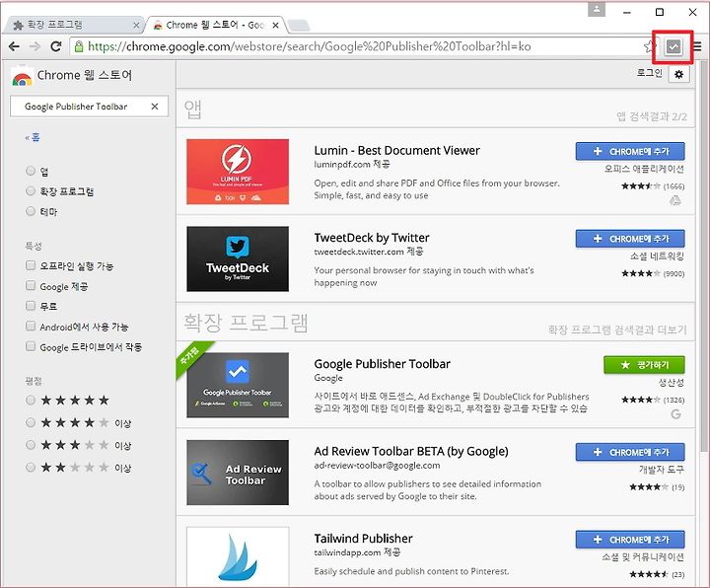710x588 pixels.
Task: Open the Lumin PDF thumbnail
Action: [238, 172]
